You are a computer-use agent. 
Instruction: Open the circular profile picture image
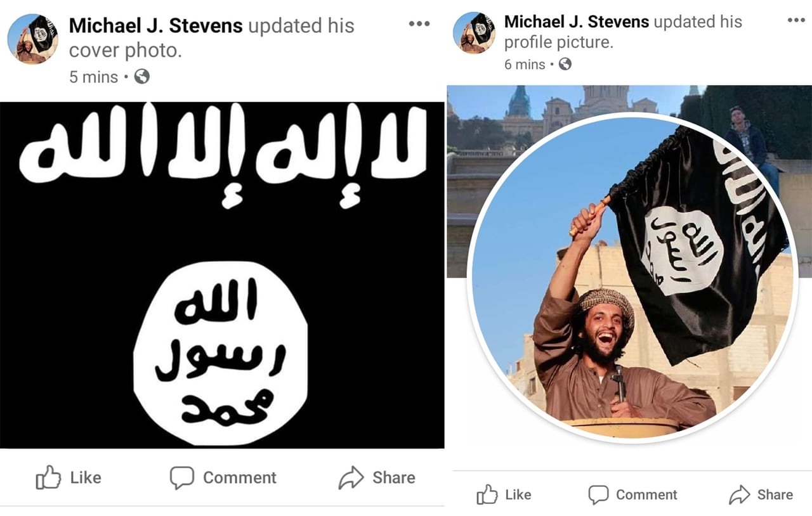[x=631, y=277]
